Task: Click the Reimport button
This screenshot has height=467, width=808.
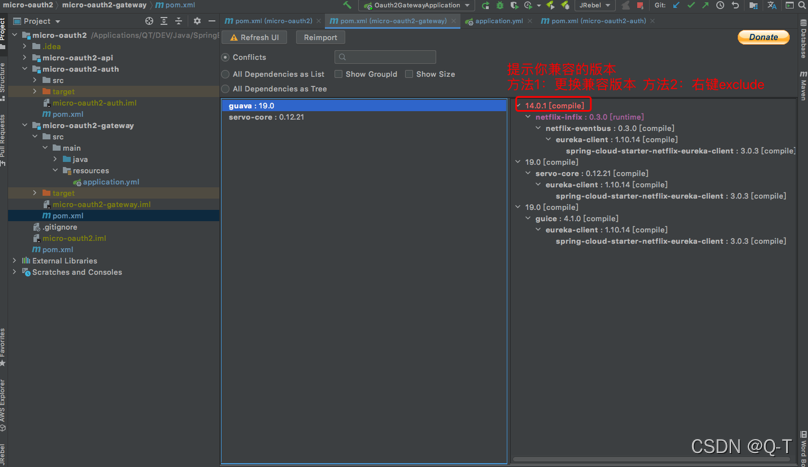Action: pos(321,38)
